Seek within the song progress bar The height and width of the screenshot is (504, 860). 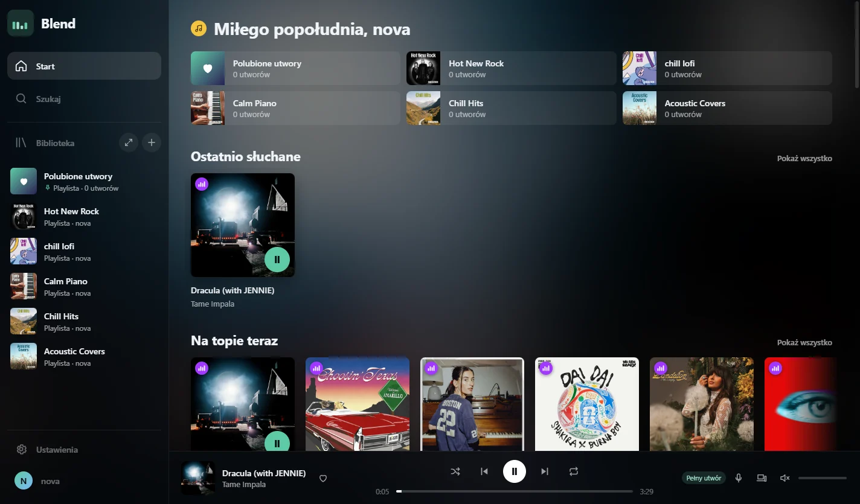[x=515, y=491]
